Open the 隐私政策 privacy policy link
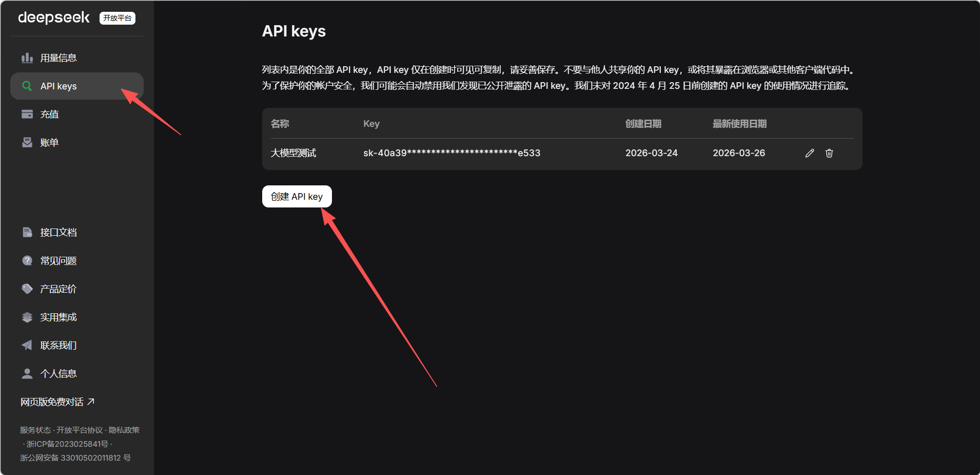 pos(124,430)
